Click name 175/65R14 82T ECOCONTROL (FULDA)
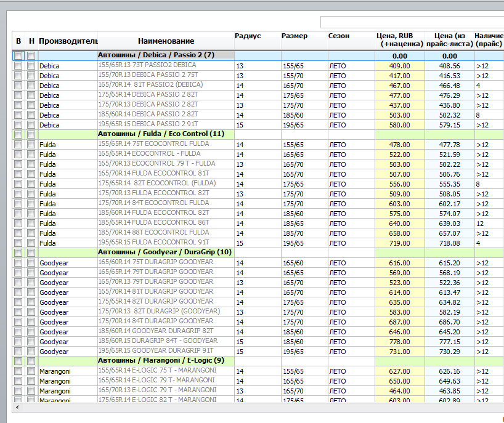Viewport: 504px width, 423px height. coord(157,183)
